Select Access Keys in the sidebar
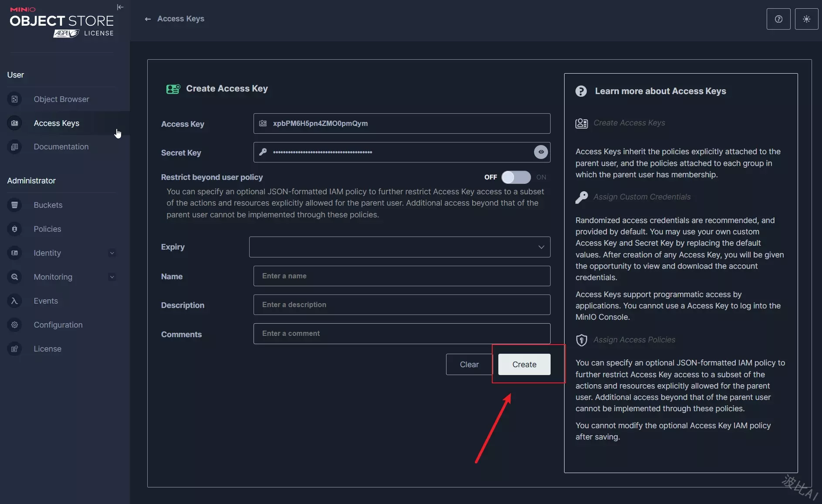This screenshot has width=822, height=504. (57, 123)
